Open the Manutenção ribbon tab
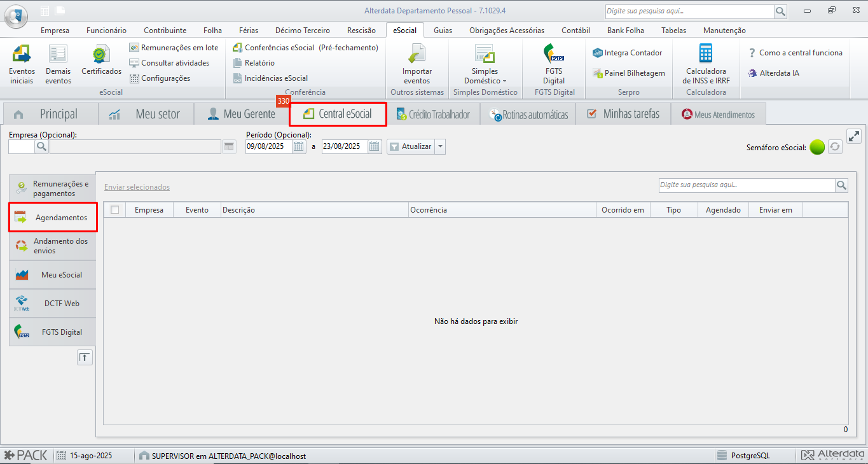 (x=724, y=31)
